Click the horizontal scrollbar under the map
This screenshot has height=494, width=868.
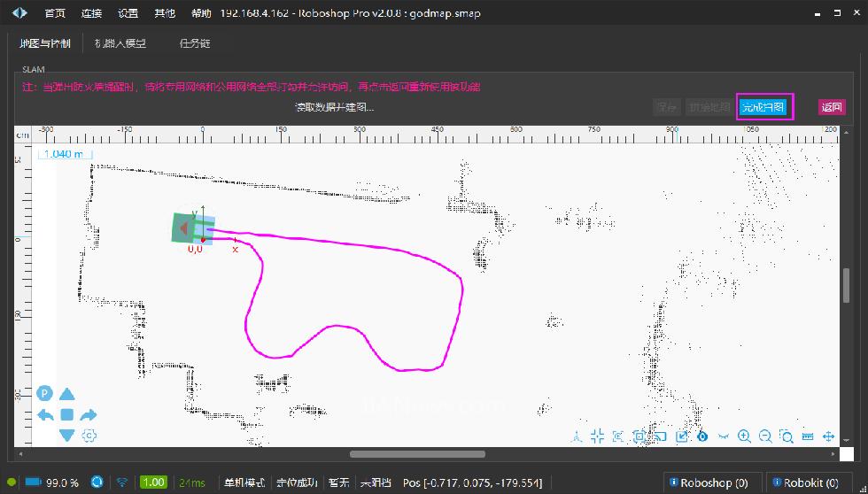coord(417,454)
